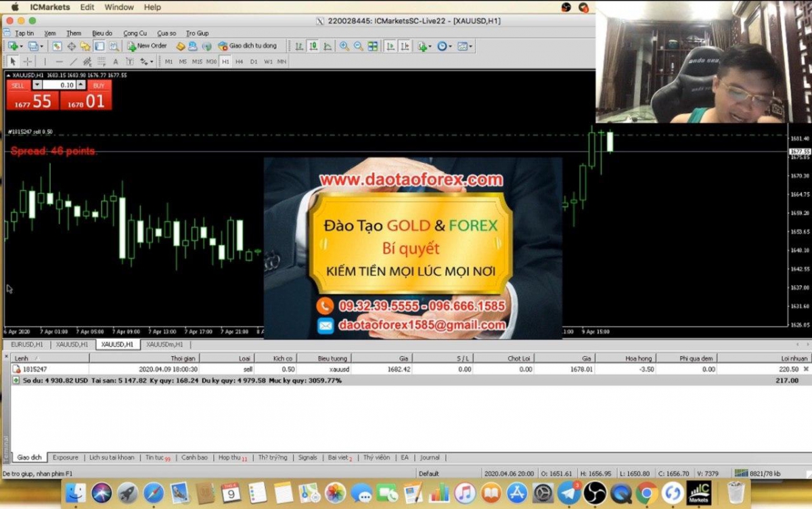Viewport: 812px width, 509px height.
Task: Open the Tap tin menu
Action: pyautogui.click(x=24, y=32)
